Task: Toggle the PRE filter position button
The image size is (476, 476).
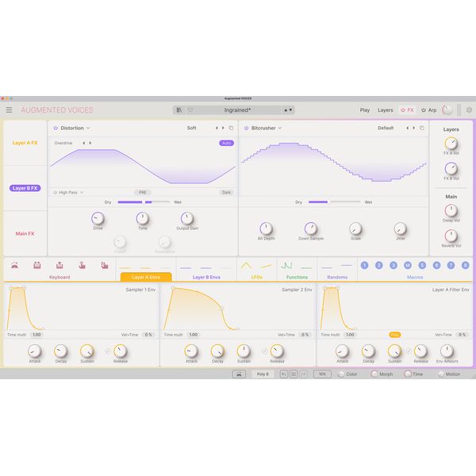Action: tap(142, 193)
